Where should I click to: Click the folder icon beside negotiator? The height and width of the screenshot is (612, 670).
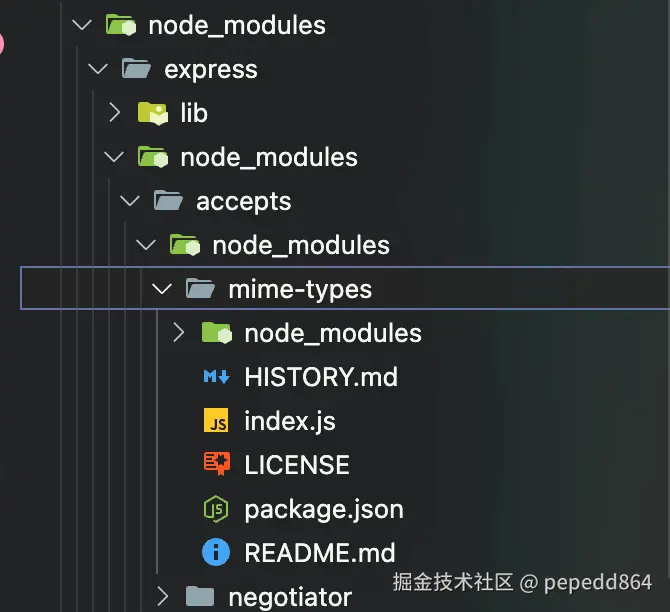[x=200, y=597]
